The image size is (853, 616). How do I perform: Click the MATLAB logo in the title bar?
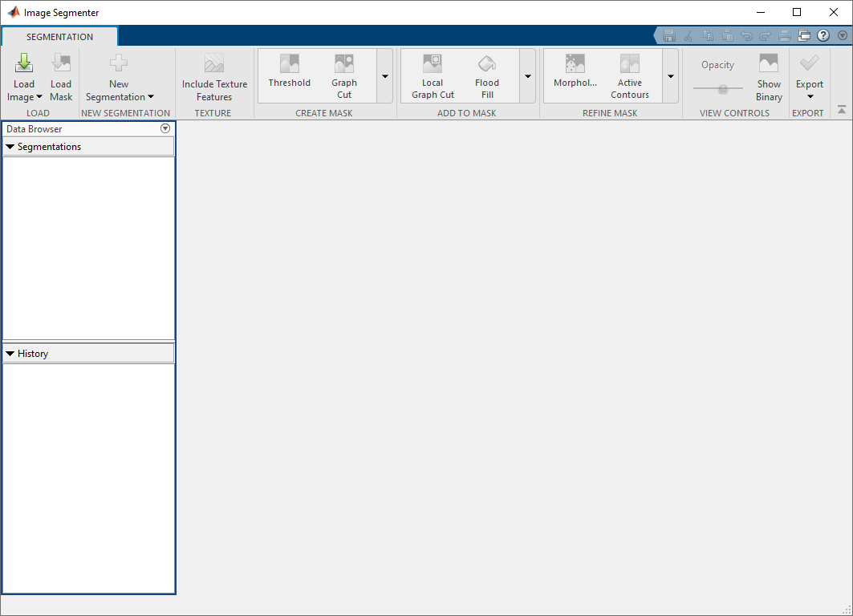(13, 12)
